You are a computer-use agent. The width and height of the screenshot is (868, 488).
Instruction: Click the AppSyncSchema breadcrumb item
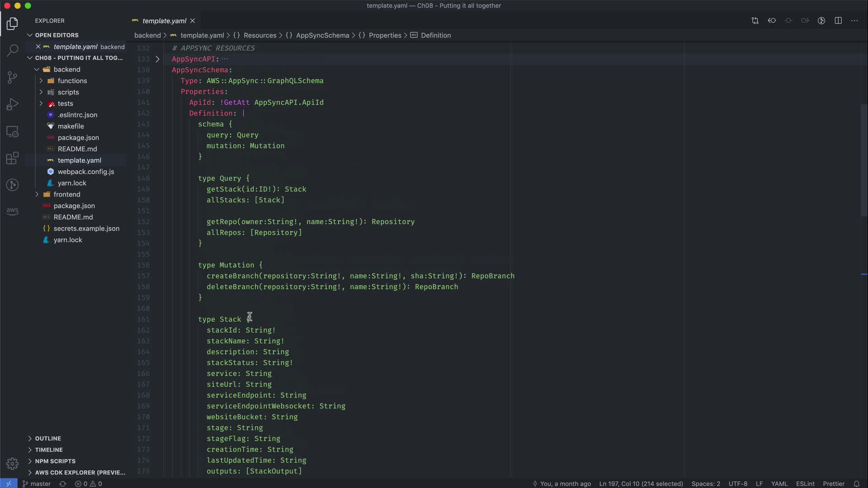[x=322, y=35]
